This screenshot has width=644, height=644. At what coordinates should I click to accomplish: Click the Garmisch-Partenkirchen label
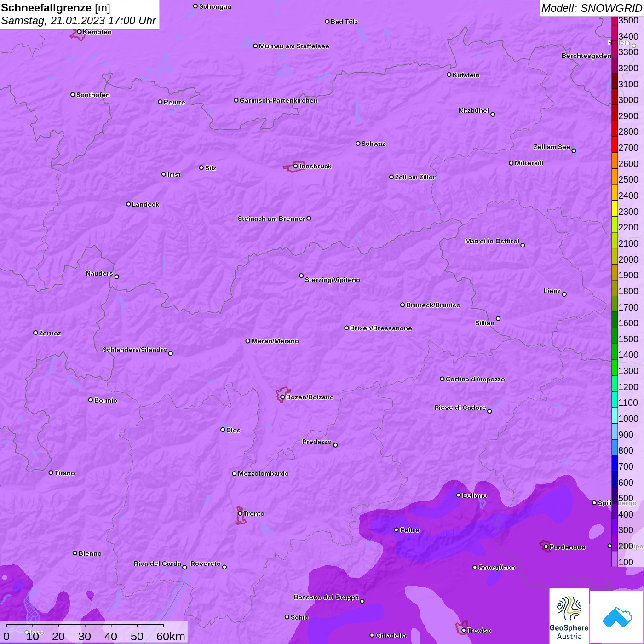click(x=278, y=100)
